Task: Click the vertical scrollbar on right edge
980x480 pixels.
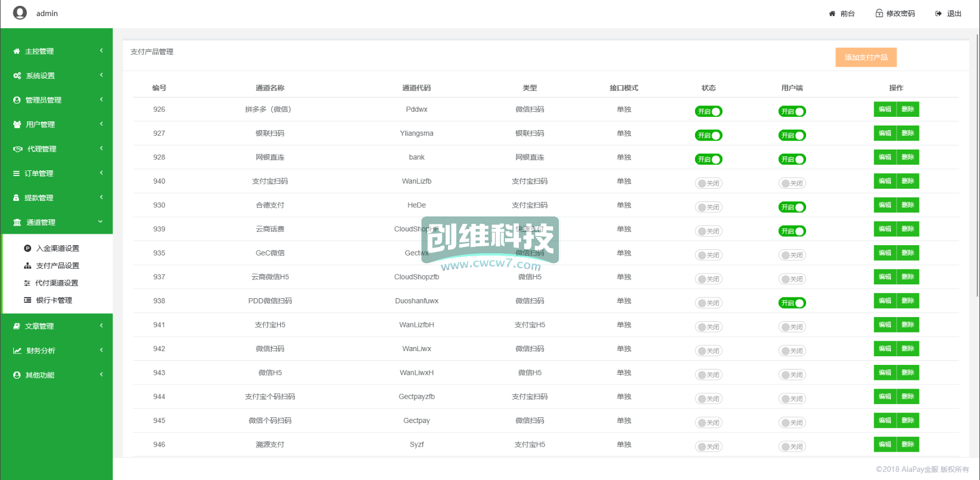Action: pos(977,173)
